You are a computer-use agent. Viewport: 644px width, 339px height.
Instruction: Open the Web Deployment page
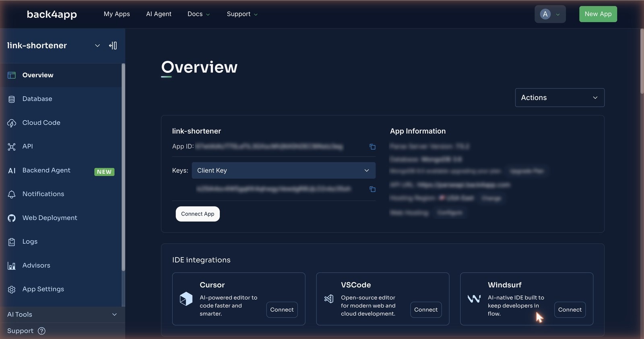[61, 218]
